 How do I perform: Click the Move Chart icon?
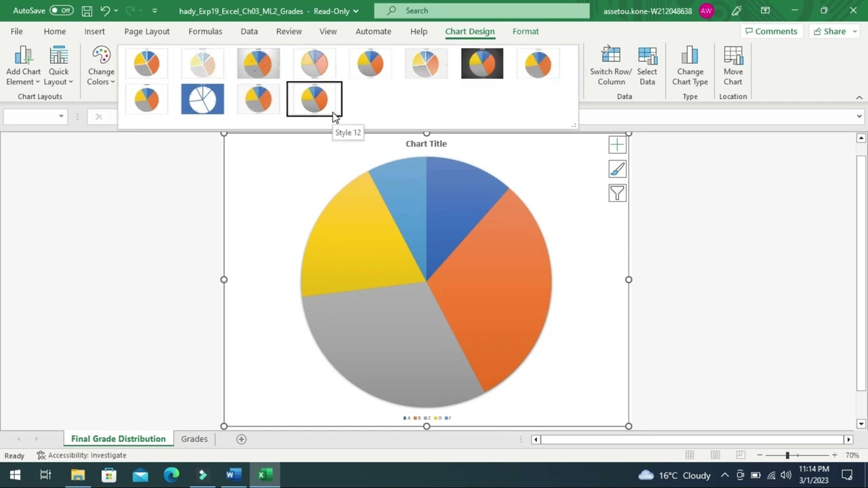click(733, 66)
